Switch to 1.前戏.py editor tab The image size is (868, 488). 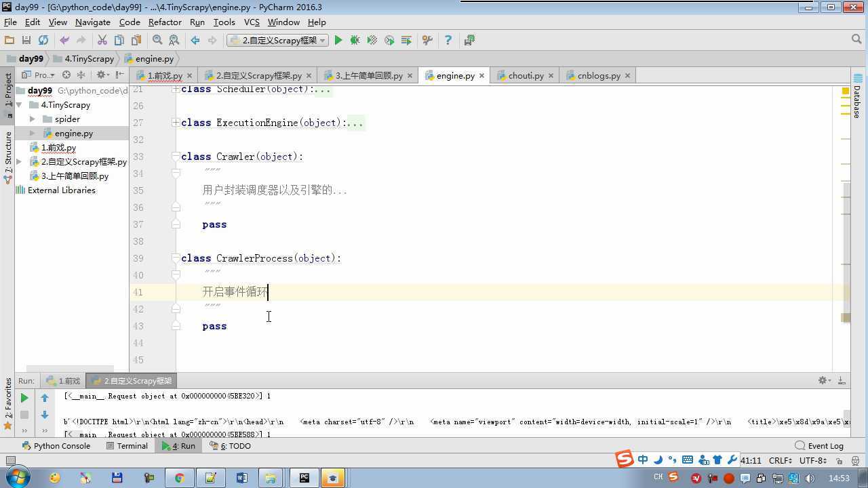[x=165, y=76]
